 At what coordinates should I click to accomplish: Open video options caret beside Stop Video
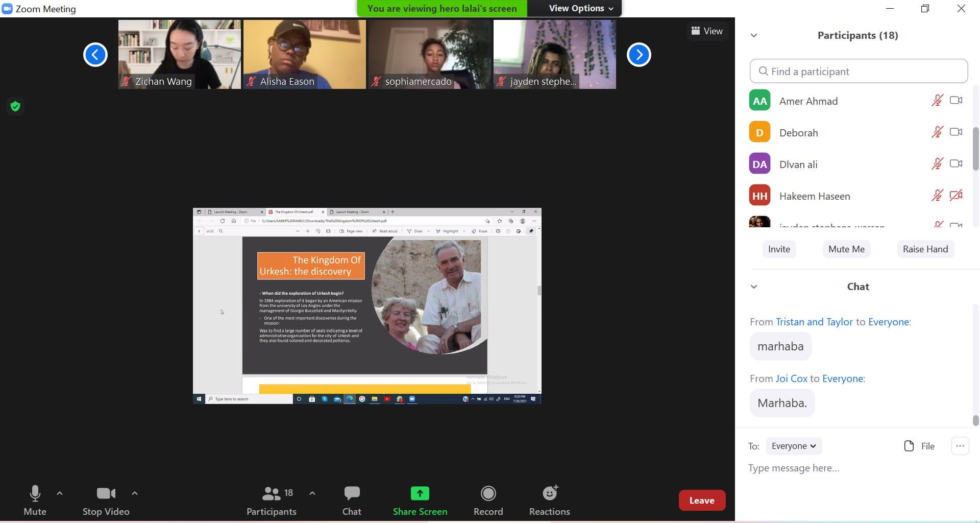pyautogui.click(x=135, y=493)
